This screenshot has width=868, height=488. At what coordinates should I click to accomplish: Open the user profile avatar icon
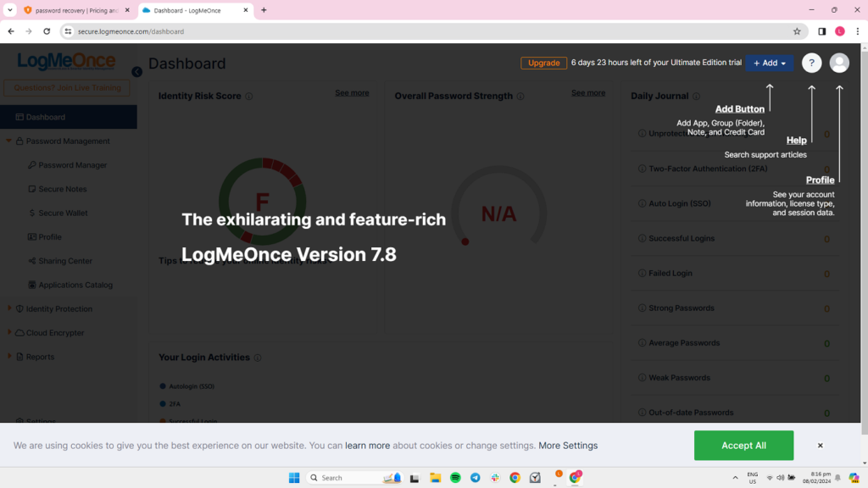click(839, 63)
